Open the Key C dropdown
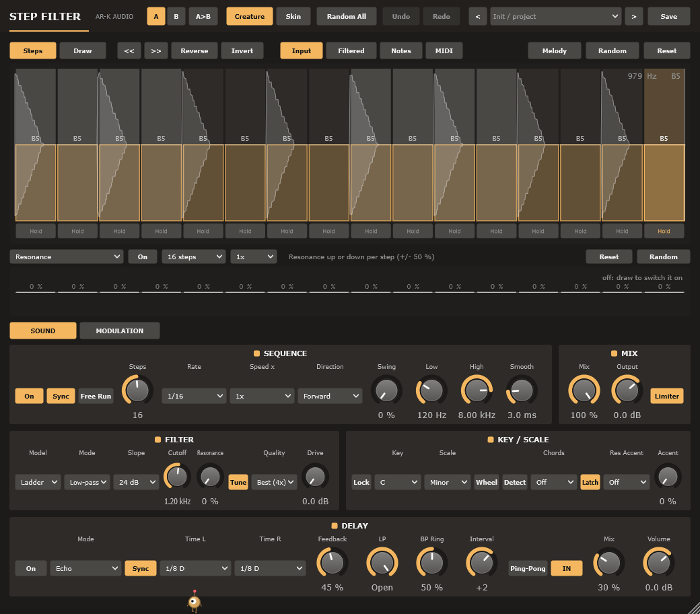The image size is (700, 614). pos(397,482)
